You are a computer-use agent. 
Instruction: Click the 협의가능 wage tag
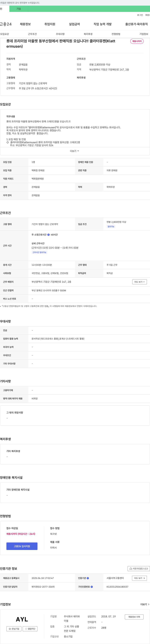pos(111,227)
